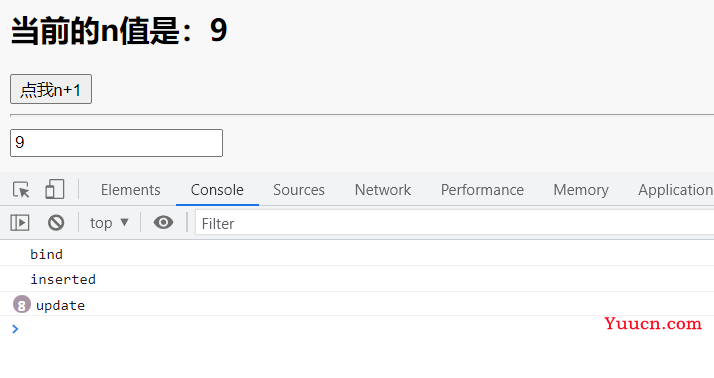Click the 点我n+1 button
This screenshot has height=378, width=714.
[x=51, y=89]
